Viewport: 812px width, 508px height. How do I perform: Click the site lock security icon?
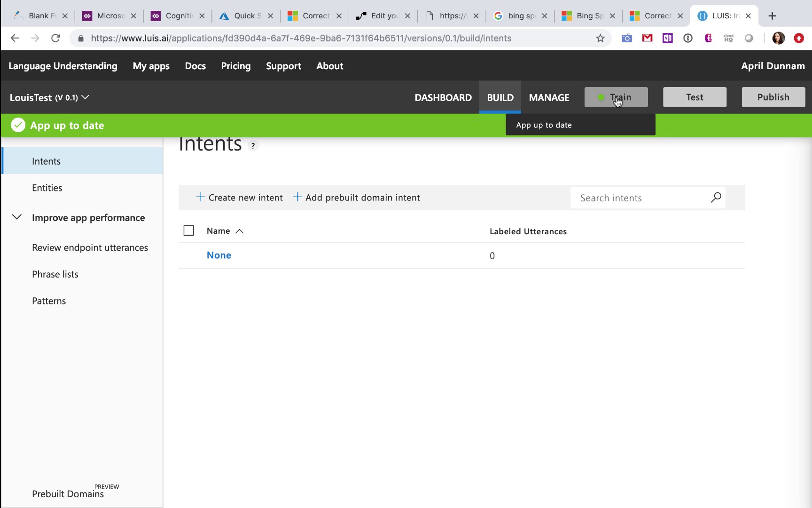coord(81,38)
